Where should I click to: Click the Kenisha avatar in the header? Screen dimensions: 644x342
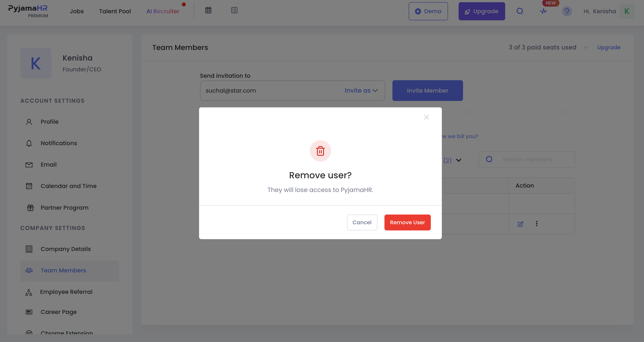(x=627, y=11)
